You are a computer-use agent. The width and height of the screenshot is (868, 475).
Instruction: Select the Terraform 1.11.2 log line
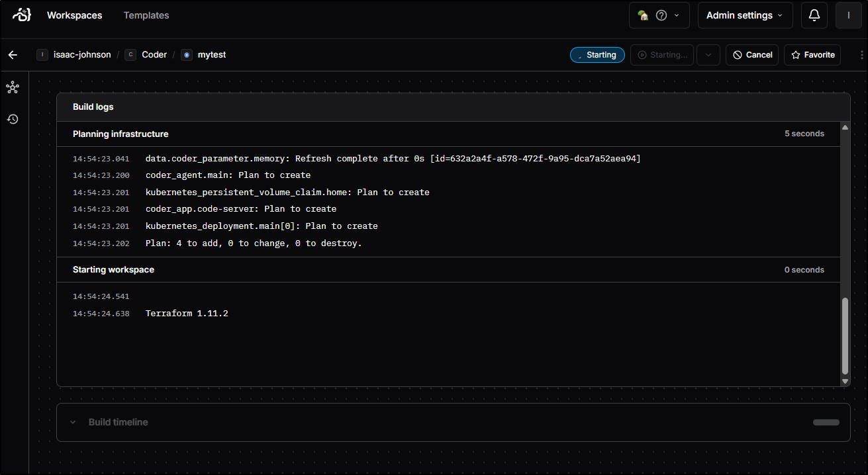(187, 314)
